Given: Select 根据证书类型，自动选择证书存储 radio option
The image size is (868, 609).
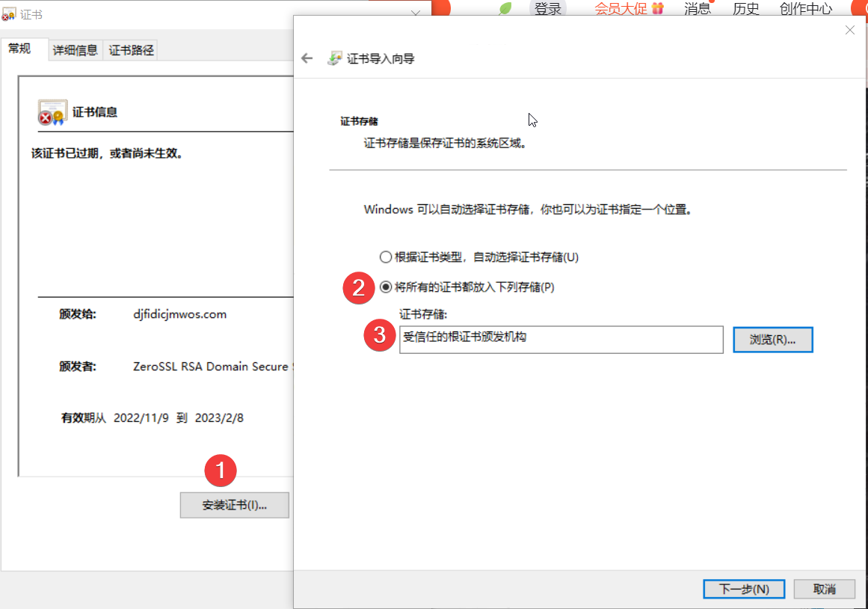Looking at the screenshot, I should pos(386,257).
